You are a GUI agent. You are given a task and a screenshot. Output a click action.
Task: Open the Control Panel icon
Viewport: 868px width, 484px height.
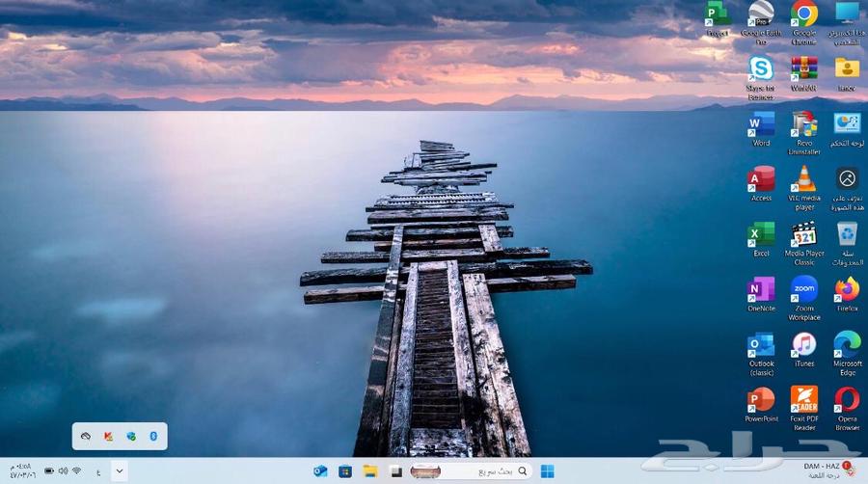coord(847,129)
